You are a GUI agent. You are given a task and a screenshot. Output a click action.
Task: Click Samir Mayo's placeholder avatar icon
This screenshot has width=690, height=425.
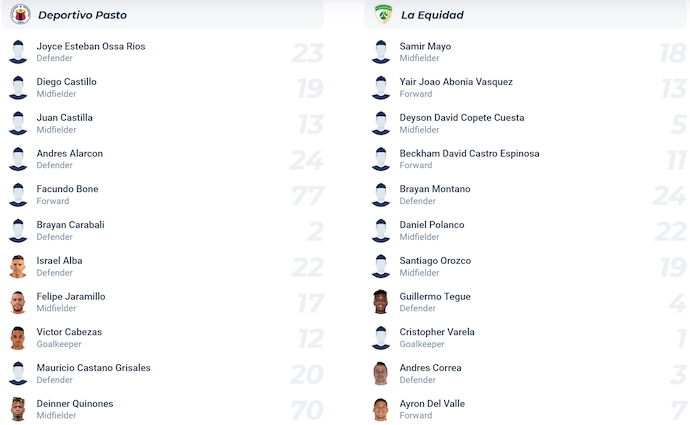point(380,52)
